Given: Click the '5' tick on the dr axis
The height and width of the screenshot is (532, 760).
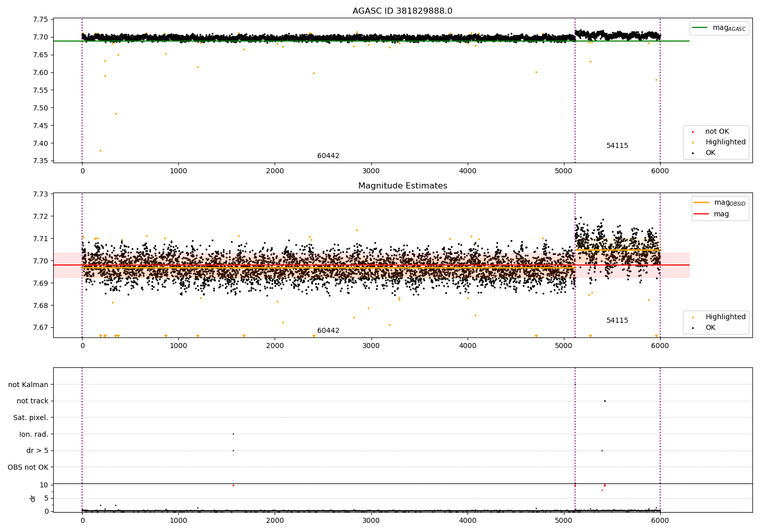Looking at the screenshot, I should click(x=47, y=499).
